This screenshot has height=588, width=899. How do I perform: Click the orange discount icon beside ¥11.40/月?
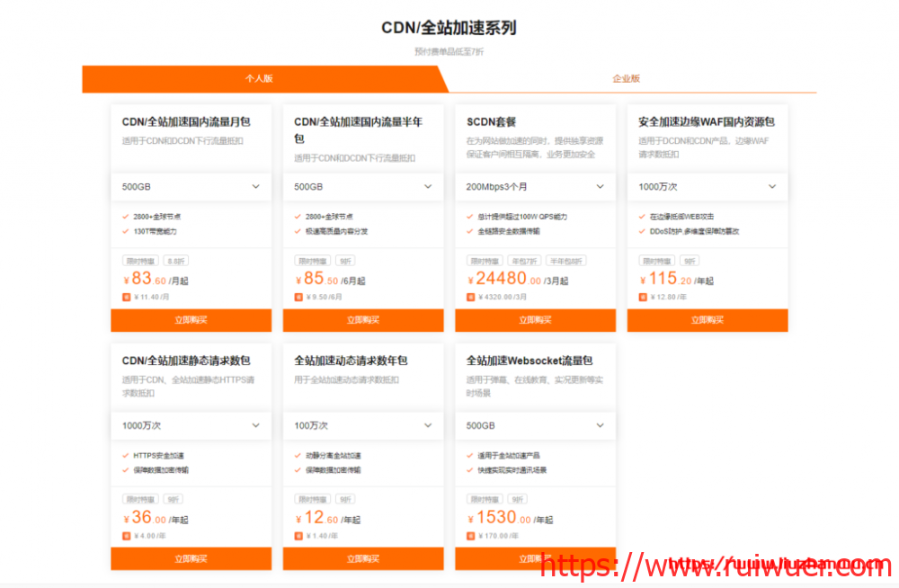[127, 297]
